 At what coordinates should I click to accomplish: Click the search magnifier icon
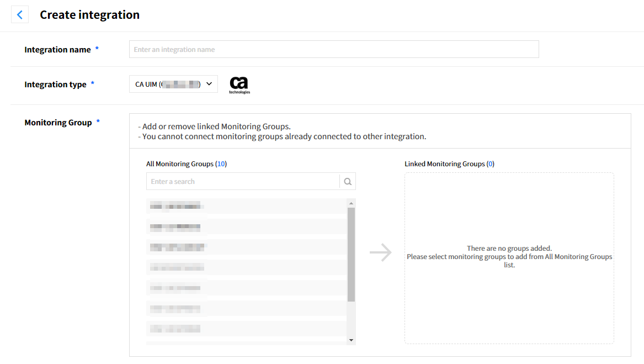point(348,182)
